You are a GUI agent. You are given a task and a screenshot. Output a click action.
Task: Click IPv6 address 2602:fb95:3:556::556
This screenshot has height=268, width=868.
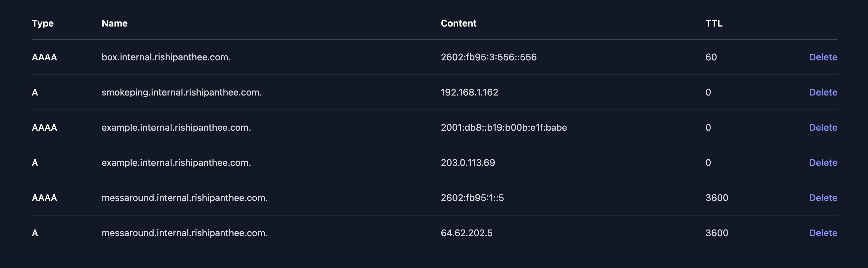coord(489,57)
